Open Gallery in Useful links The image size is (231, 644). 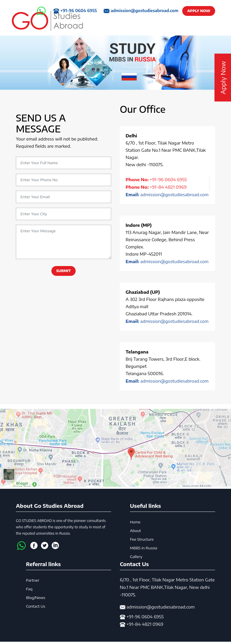[x=136, y=557]
